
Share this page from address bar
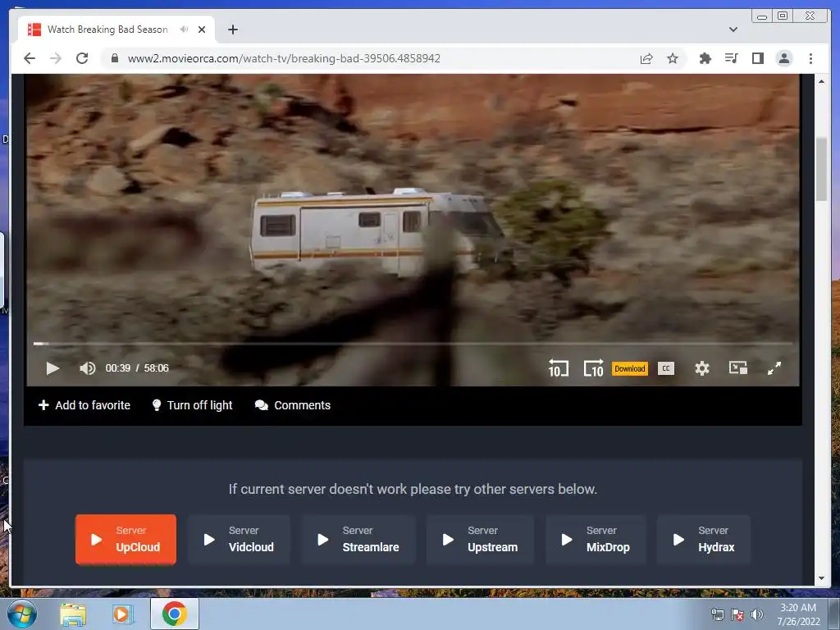[646, 58]
